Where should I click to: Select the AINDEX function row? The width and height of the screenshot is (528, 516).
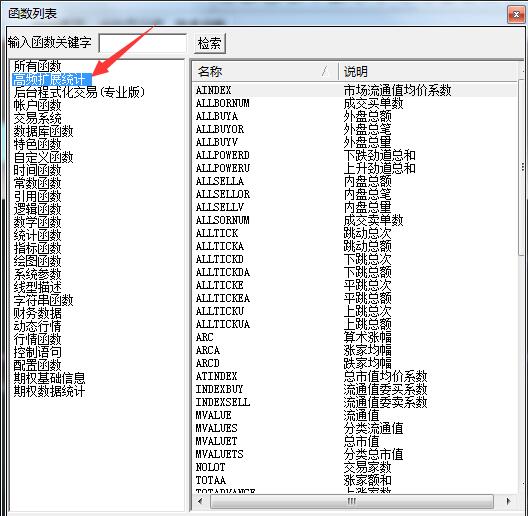[355, 90]
